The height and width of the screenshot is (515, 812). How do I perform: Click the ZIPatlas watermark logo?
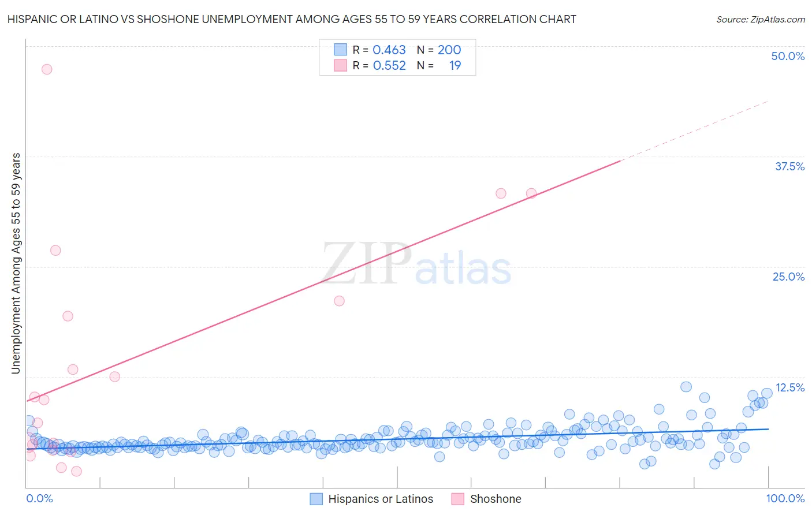416,264
